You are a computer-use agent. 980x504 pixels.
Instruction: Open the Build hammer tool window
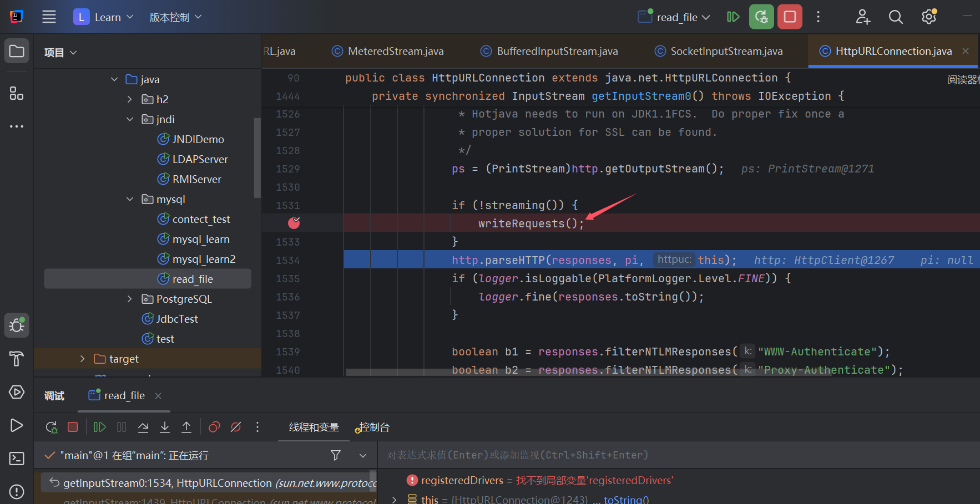17,359
